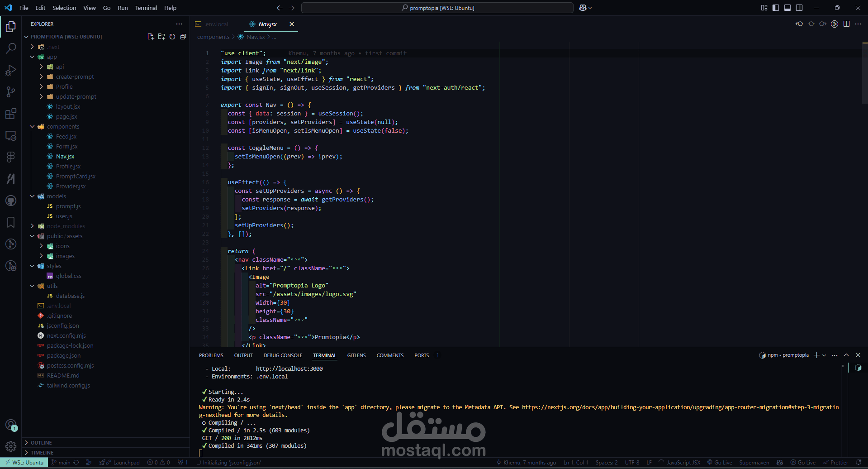Image resolution: width=868 pixels, height=469 pixels.
Task: Open the File menu
Action: (24, 8)
